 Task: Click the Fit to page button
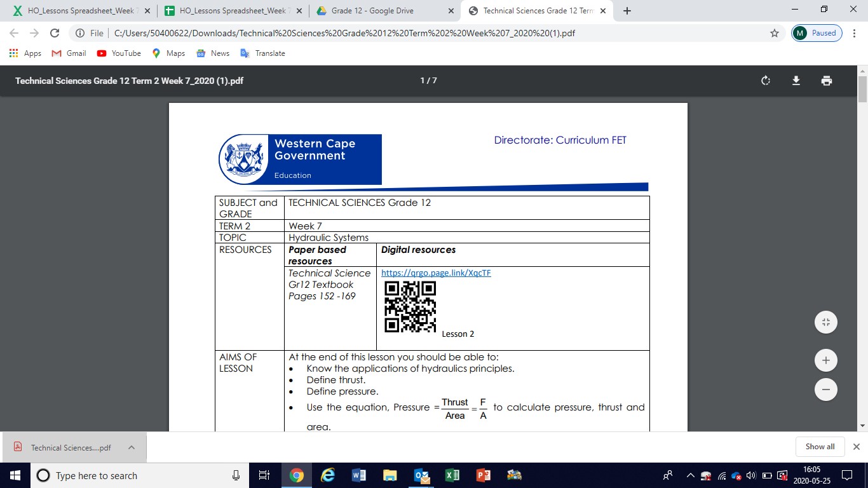(826, 322)
